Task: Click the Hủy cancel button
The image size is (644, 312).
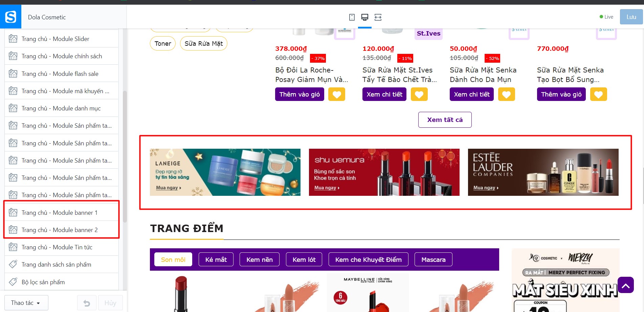Action: 110,303
